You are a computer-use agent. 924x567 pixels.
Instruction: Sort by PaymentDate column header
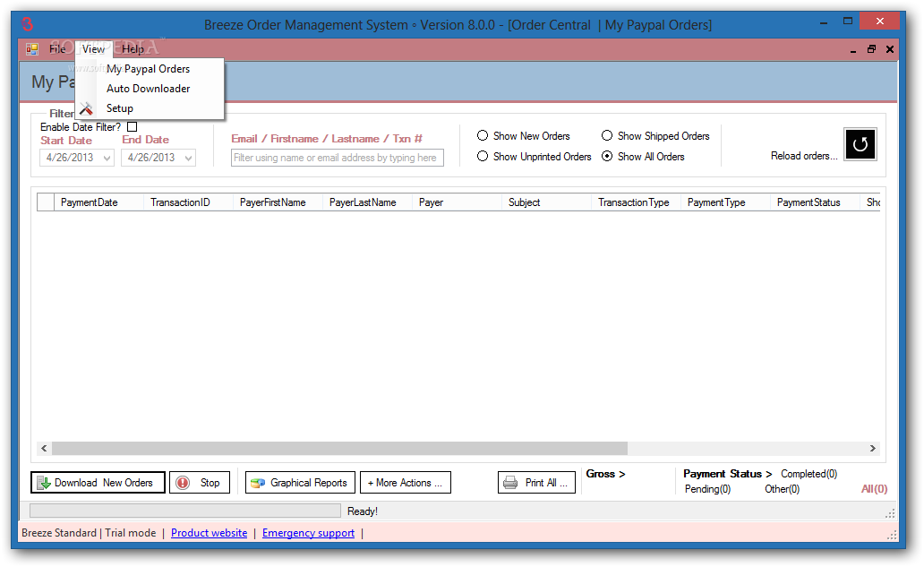98,202
